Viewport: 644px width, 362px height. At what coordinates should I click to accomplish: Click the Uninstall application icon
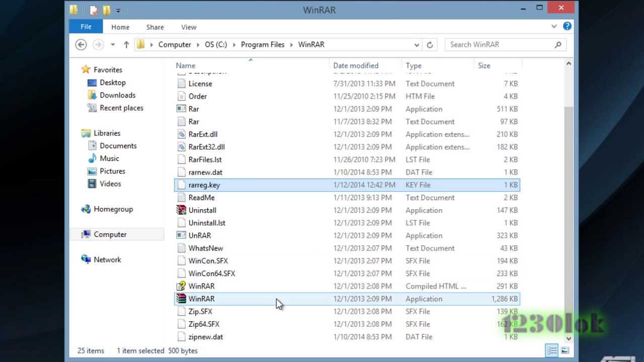[x=181, y=210]
